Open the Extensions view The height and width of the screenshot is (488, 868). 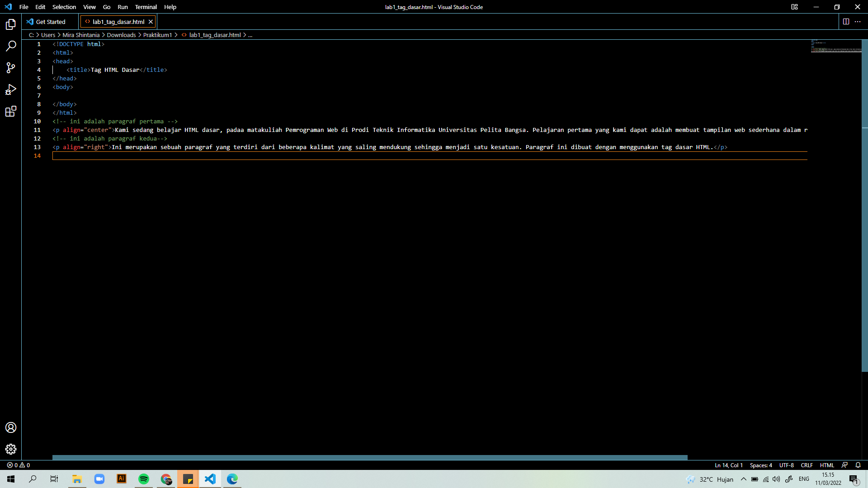pos(11,111)
